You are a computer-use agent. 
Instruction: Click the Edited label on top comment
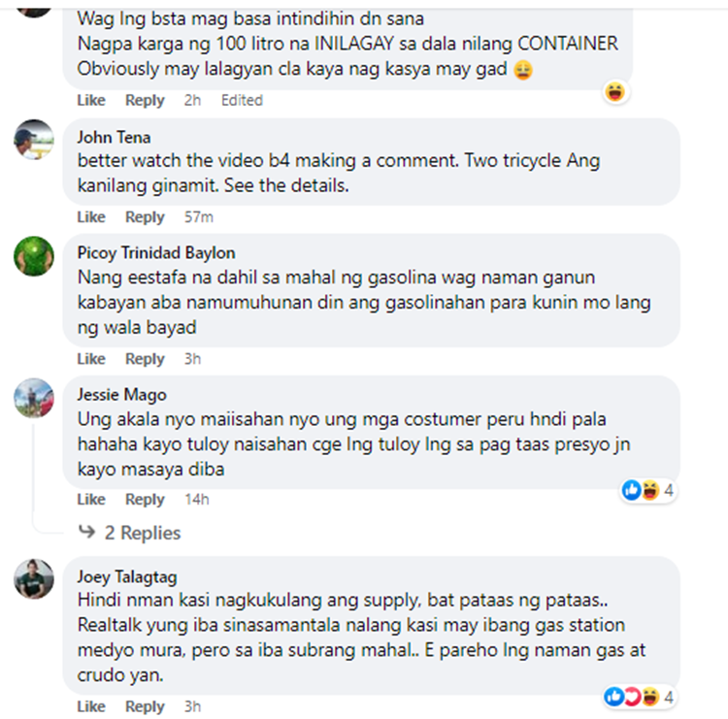pyautogui.click(x=242, y=100)
